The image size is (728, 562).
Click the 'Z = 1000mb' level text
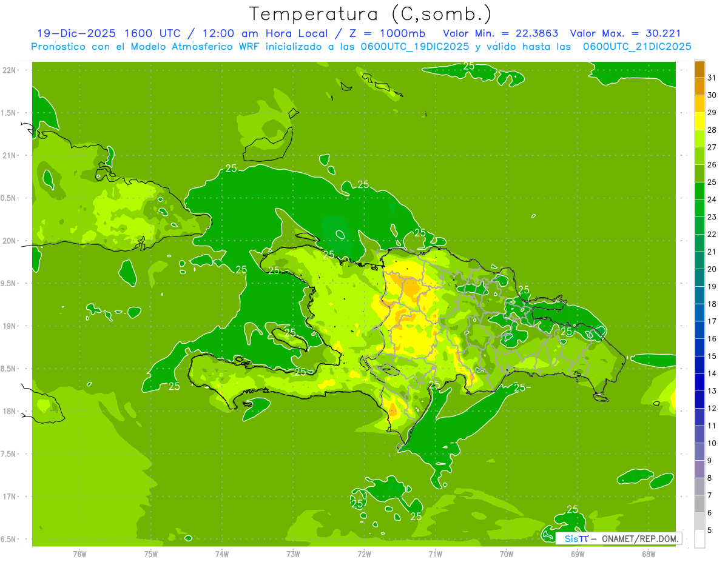pyautogui.click(x=386, y=33)
